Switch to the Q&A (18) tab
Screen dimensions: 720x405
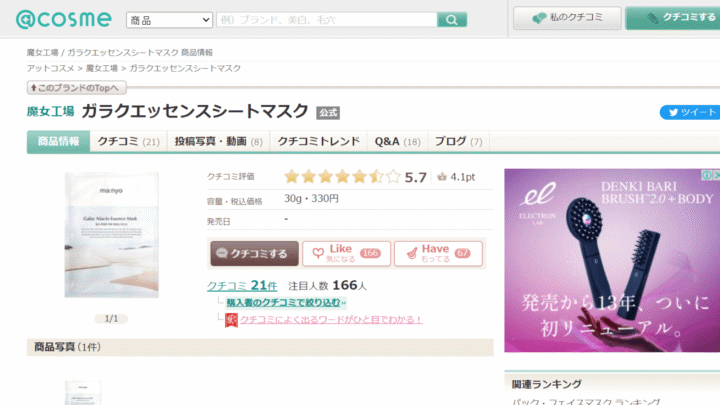click(398, 141)
